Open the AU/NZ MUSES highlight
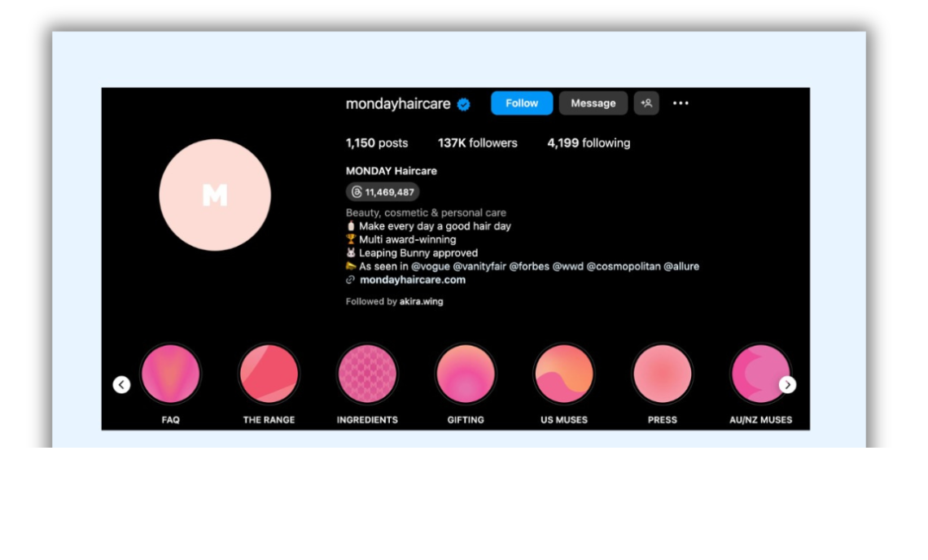 click(759, 374)
